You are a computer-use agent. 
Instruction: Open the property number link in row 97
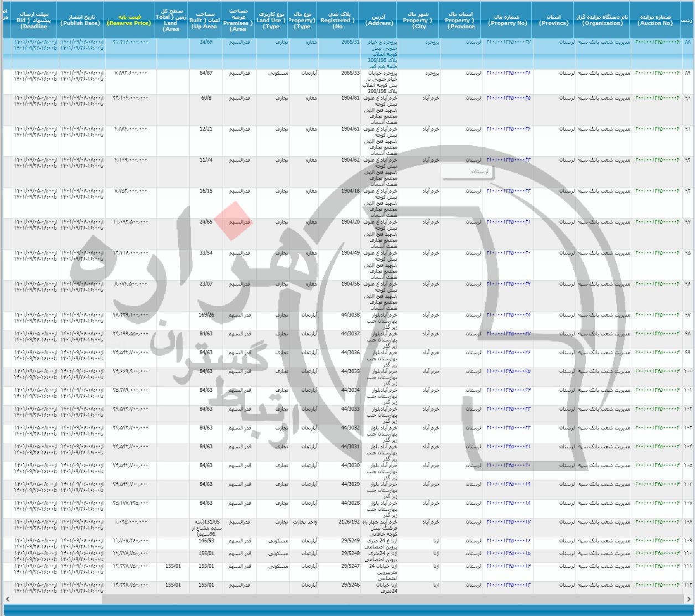[509, 315]
